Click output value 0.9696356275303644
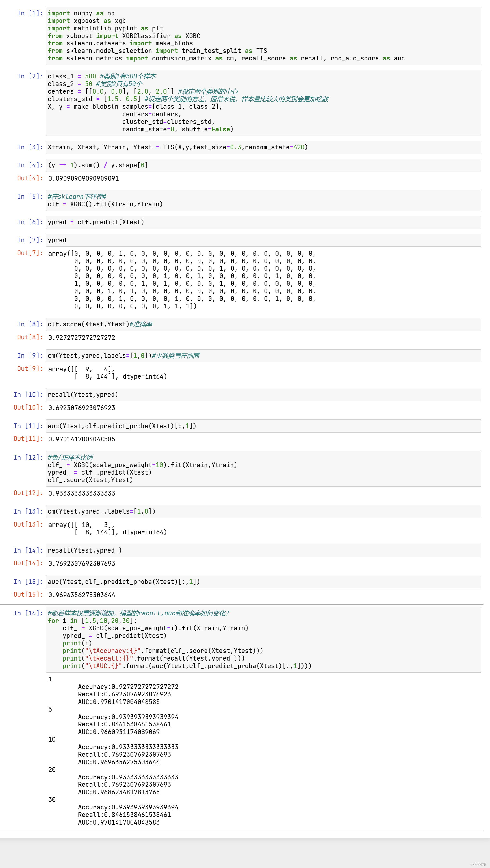The height and width of the screenshot is (868, 490). pos(82,595)
